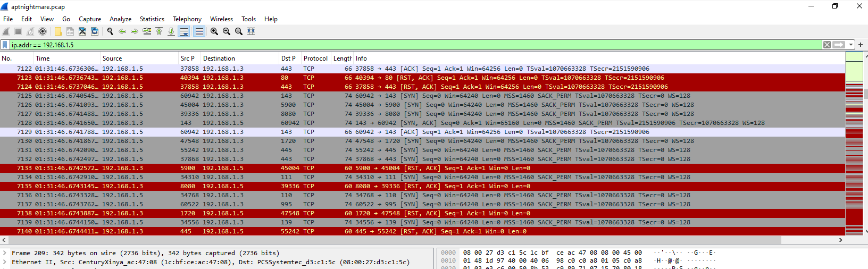Open recent display filters dropdown
Image resolution: width=868 pixels, height=269 pixels.
[851, 45]
